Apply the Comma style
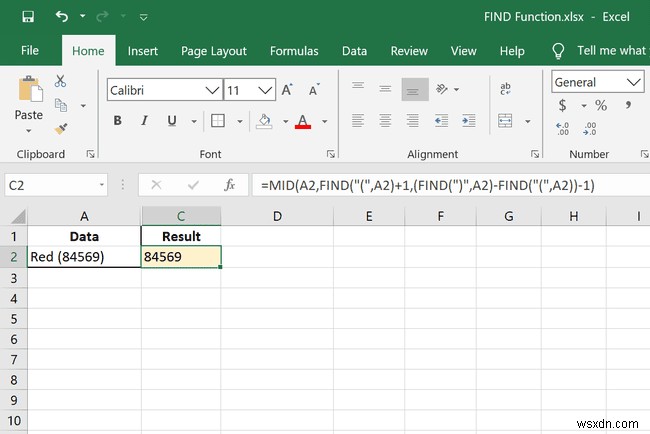The image size is (650, 434). tap(628, 105)
